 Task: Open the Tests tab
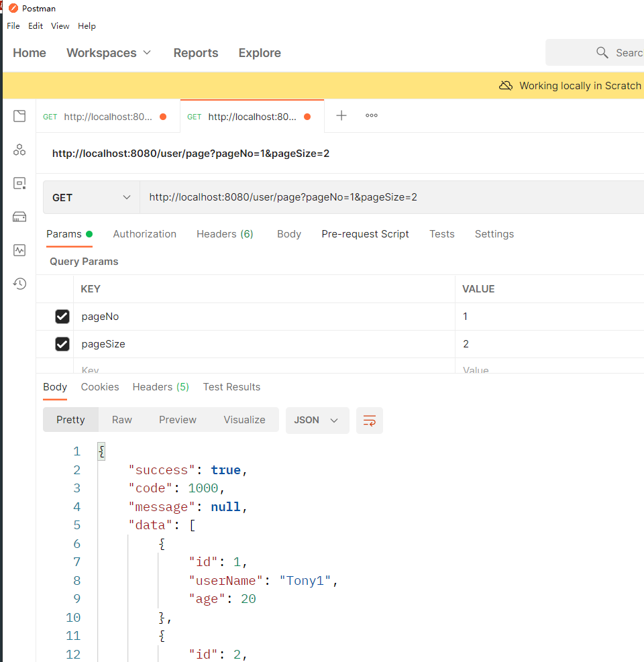(441, 234)
